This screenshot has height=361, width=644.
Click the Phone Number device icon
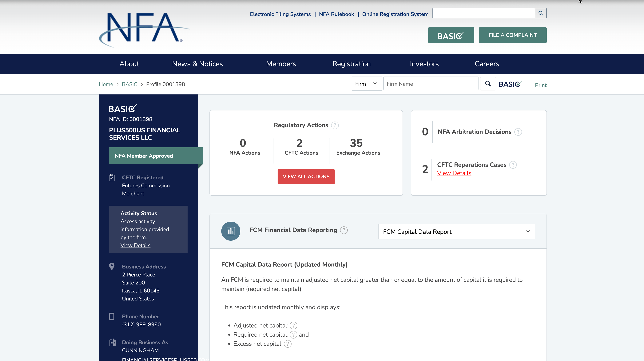[x=112, y=316]
